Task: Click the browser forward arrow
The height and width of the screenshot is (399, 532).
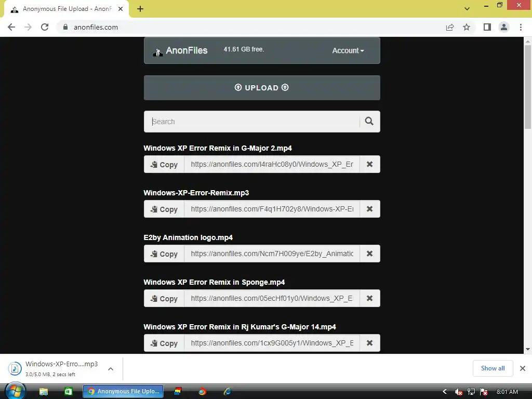Action: pyautogui.click(x=28, y=27)
